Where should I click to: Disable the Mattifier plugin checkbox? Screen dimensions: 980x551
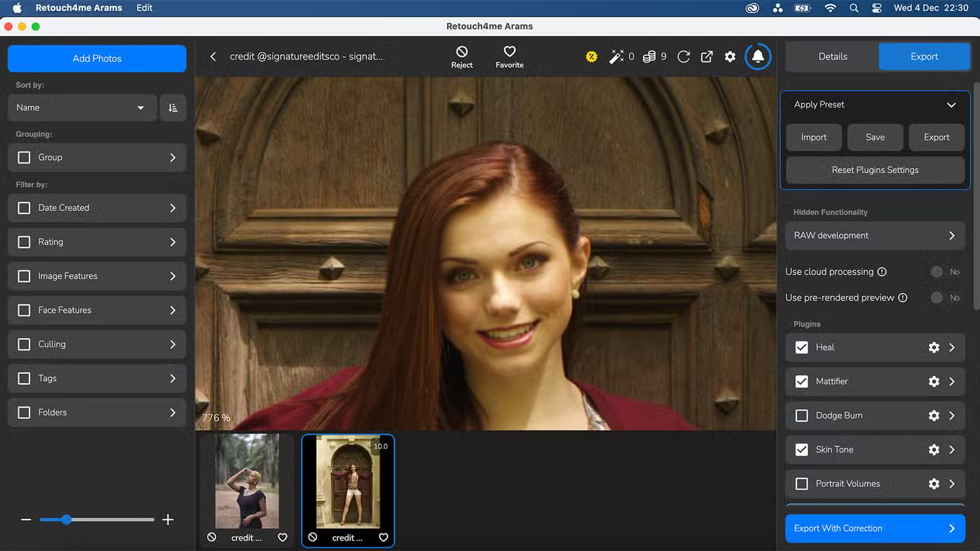click(x=802, y=381)
